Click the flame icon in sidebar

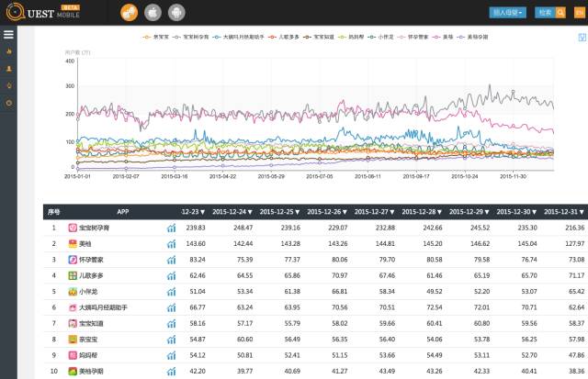point(9,51)
